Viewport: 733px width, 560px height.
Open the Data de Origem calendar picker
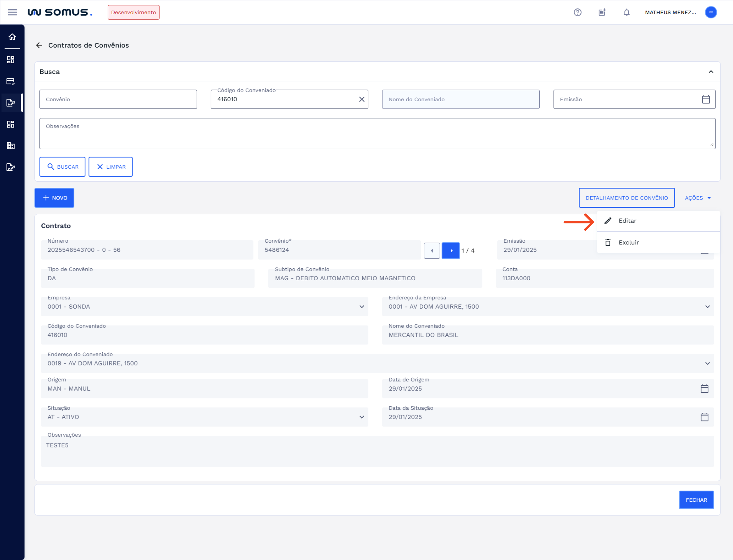[x=705, y=388]
